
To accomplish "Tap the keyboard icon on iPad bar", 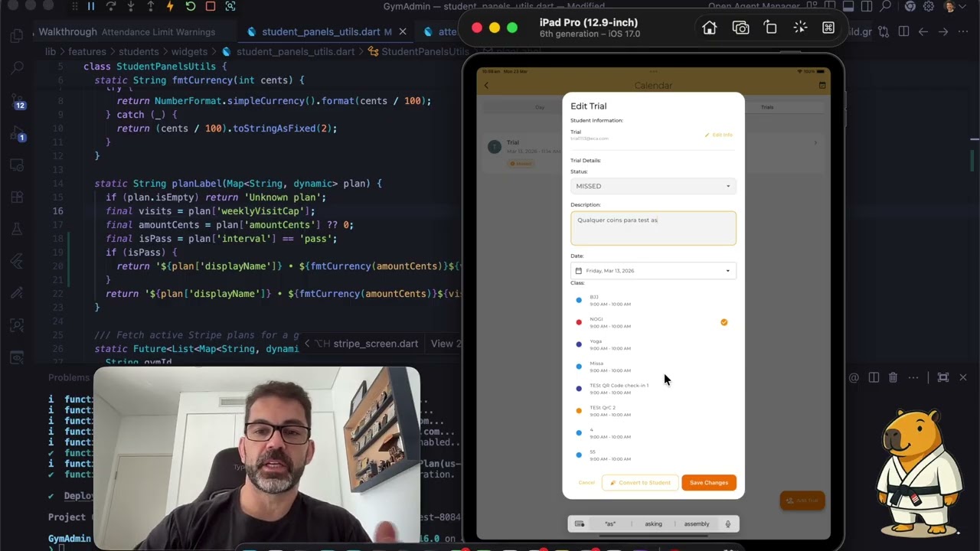I will (580, 523).
